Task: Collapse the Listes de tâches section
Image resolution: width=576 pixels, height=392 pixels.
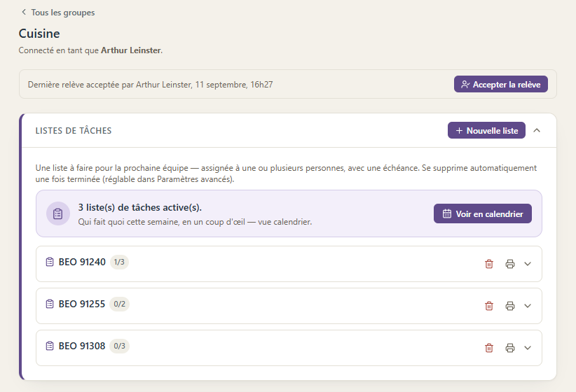Action: [x=537, y=130]
